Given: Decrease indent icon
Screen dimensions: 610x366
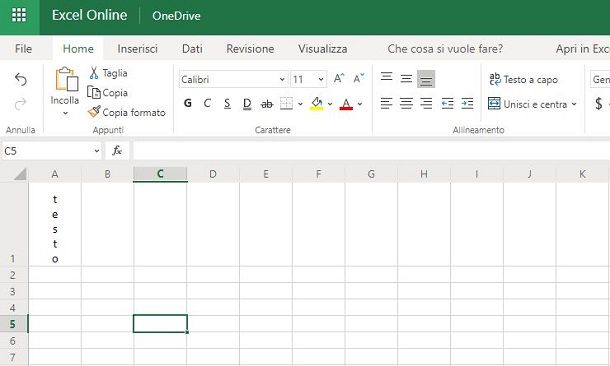Looking at the screenshot, I should (447, 103).
